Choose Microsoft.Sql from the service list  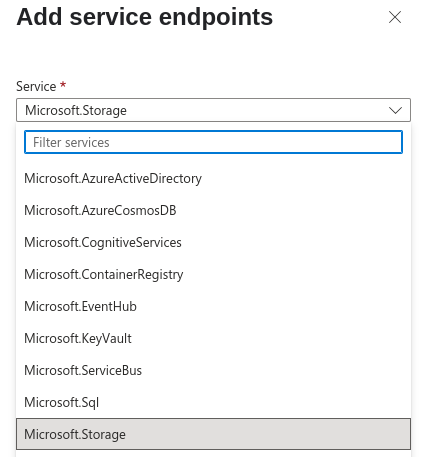(213, 402)
